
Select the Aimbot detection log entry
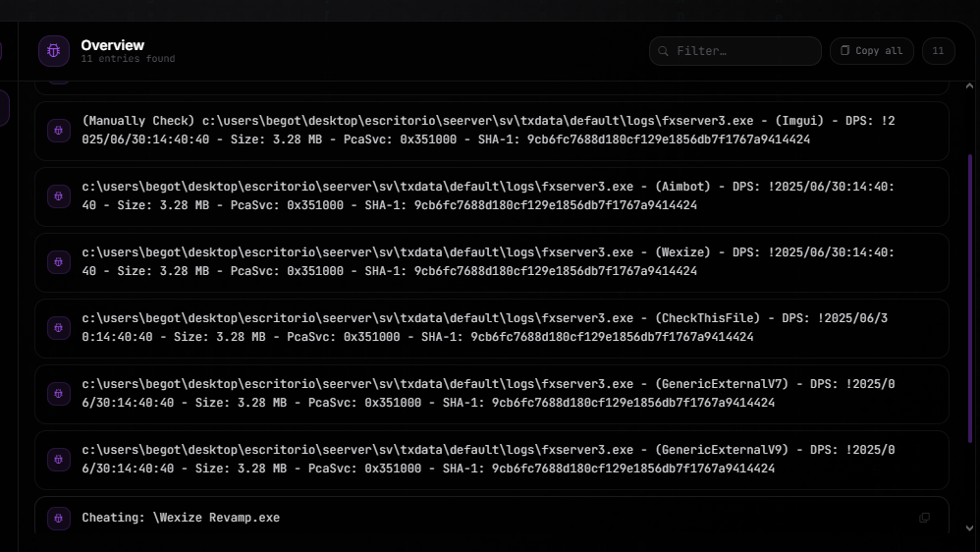(x=492, y=196)
